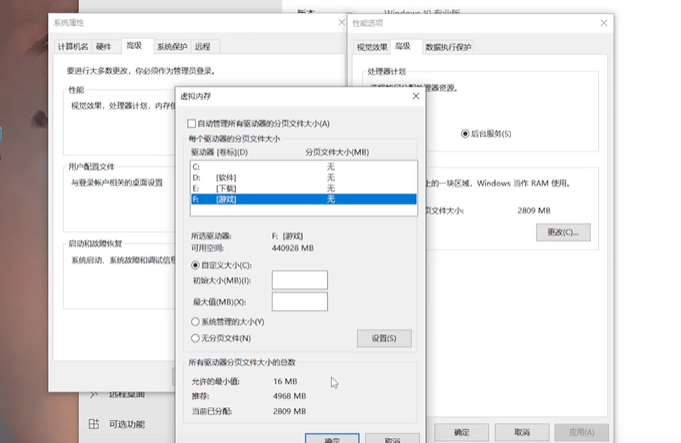Select the 系统管理的大小 radio option
The width and height of the screenshot is (681, 443).
tap(194, 322)
